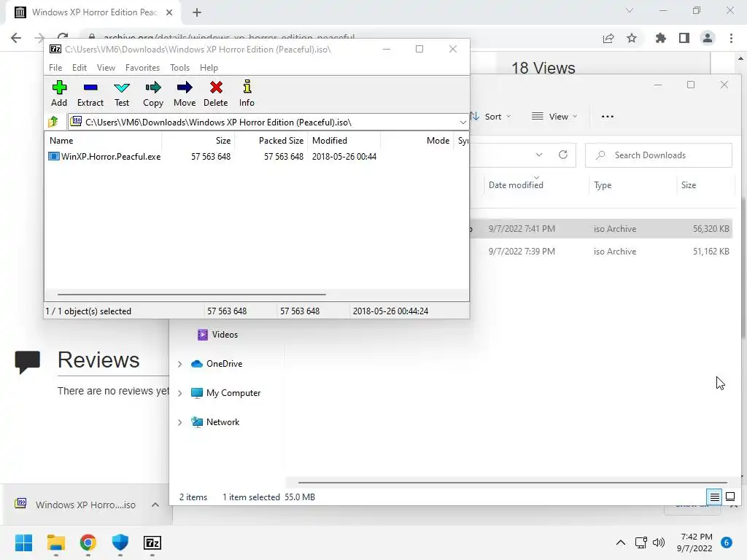Switch Explorer to details view layout
The height and width of the screenshot is (560, 747).
[x=715, y=497]
